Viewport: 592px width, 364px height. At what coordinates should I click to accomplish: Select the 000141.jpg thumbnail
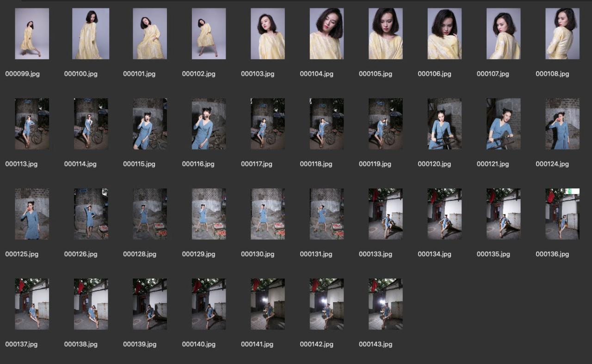pyautogui.click(x=268, y=304)
